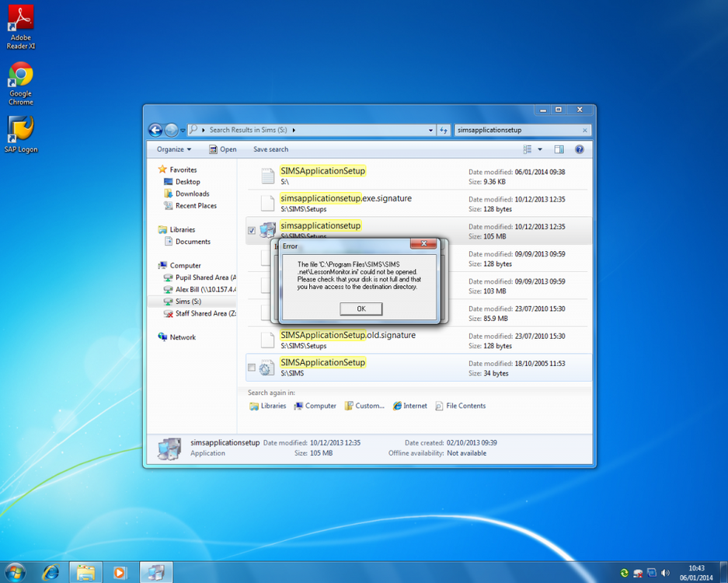Launch the Google Chrome desktop shortcut
The width and height of the screenshot is (728, 583).
pos(20,84)
